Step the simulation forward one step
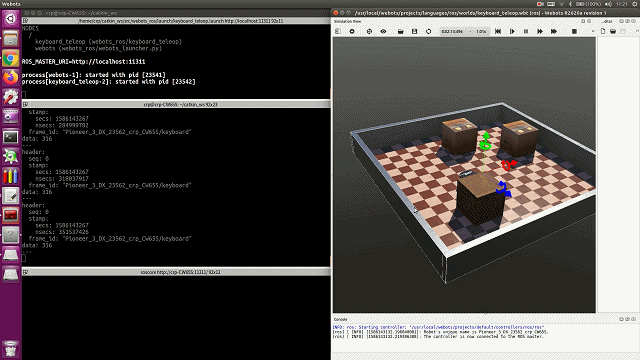Screen dimensions: 640x360 click(x=512, y=31)
